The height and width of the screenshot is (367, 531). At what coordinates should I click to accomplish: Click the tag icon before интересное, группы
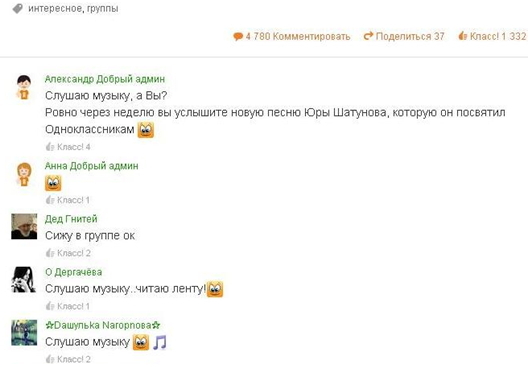pos(18,9)
